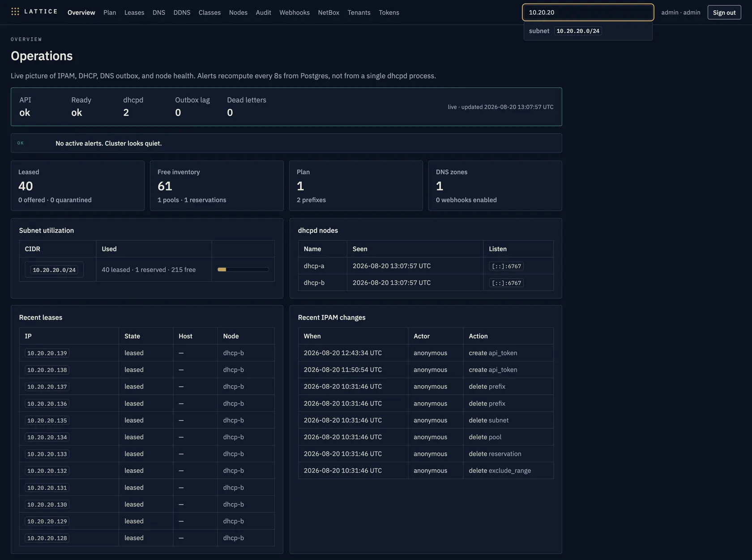
Task: Click lease IP 10.20.20.139
Action: pyautogui.click(x=47, y=353)
